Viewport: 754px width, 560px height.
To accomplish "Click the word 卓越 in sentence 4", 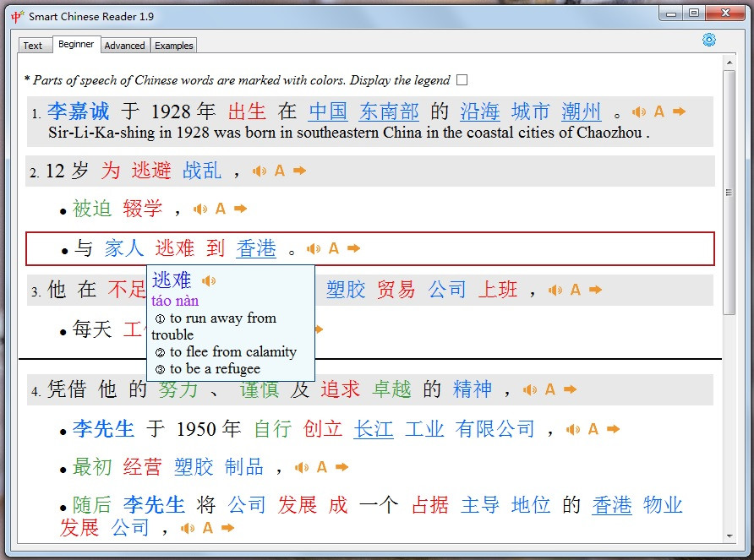I will pos(391,389).
